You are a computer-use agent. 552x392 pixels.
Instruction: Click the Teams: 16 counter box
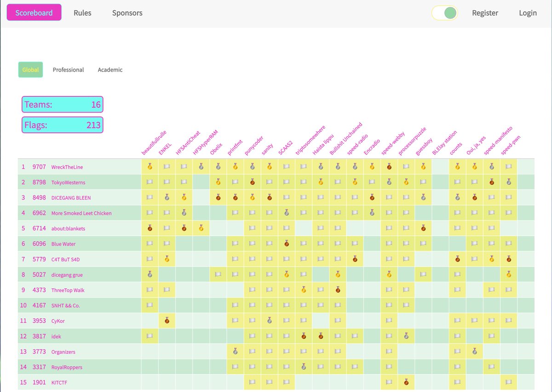[x=63, y=104]
